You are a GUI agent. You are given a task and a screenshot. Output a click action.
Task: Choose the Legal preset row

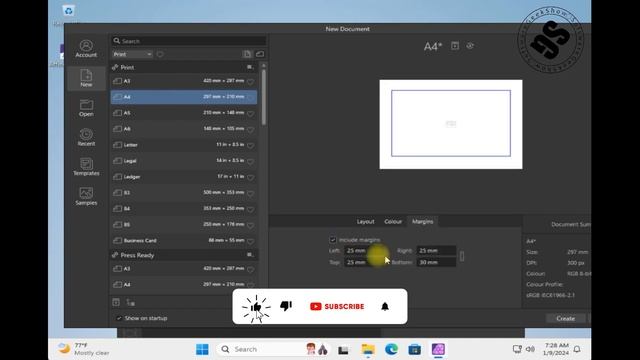(184, 161)
